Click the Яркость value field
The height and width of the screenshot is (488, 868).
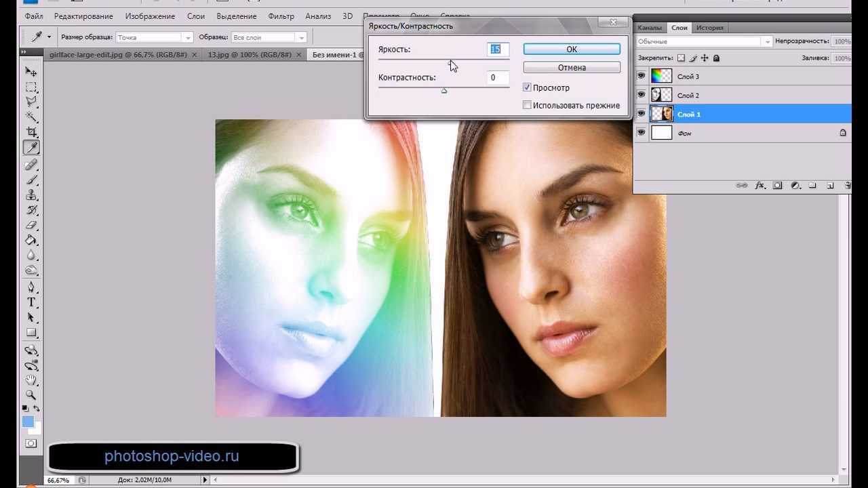tap(497, 49)
